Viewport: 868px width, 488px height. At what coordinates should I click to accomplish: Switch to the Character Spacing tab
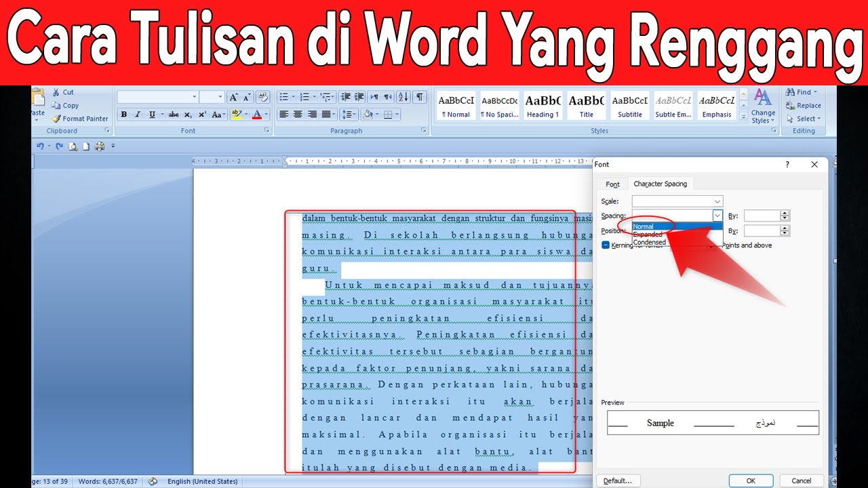click(x=660, y=184)
